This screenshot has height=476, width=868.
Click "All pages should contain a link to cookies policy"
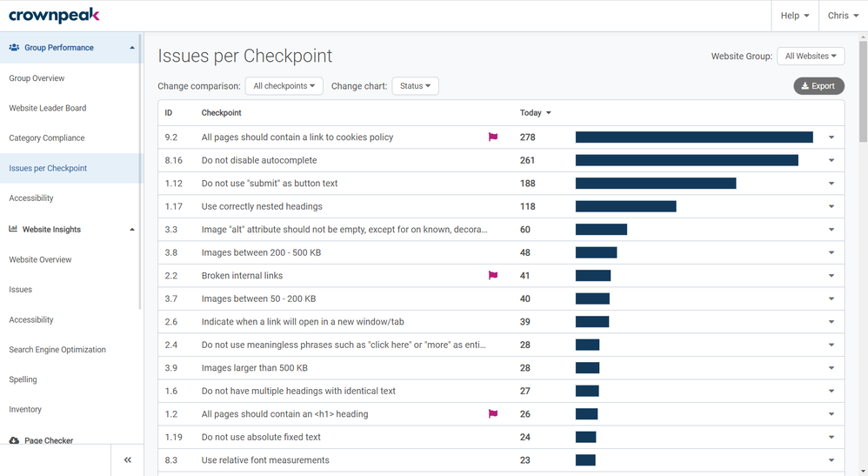pos(297,137)
